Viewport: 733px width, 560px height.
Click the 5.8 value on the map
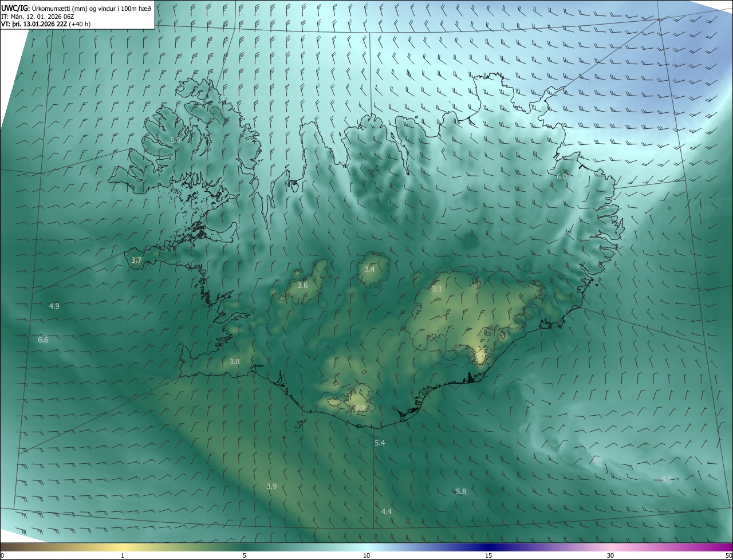point(461,492)
